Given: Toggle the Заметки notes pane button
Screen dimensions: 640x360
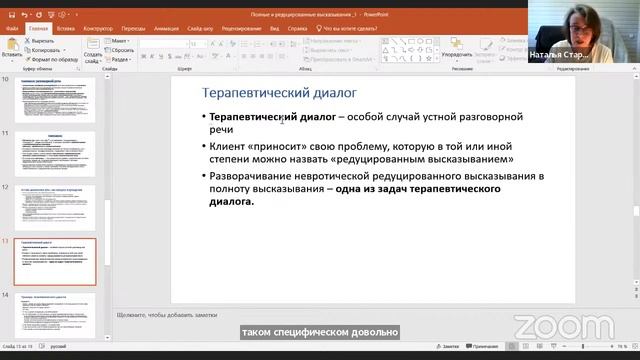Looking at the screenshot, I should click(x=448, y=346).
